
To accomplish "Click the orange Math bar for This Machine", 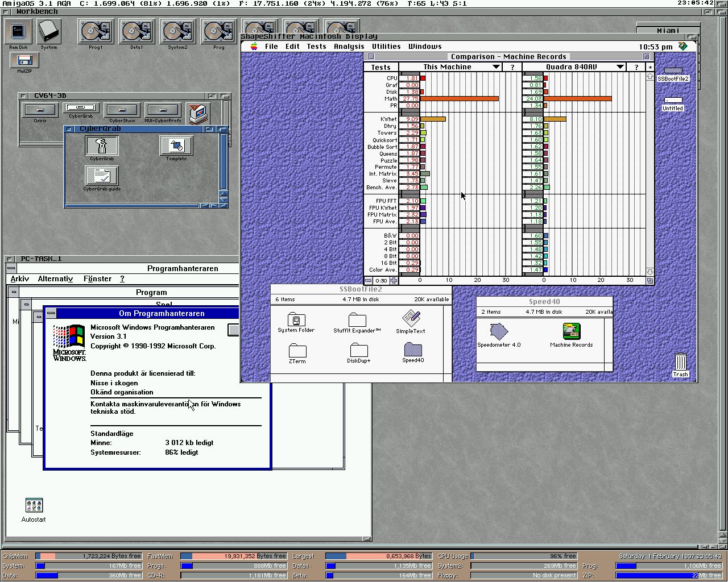I will (459, 99).
